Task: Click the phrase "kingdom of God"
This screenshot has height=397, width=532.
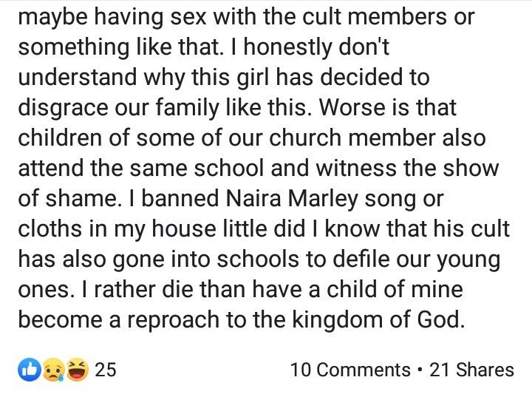Action: [x=378, y=320]
